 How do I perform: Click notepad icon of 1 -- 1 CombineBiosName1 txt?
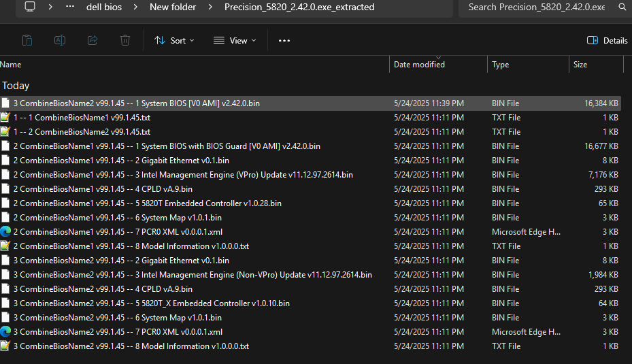(5, 118)
